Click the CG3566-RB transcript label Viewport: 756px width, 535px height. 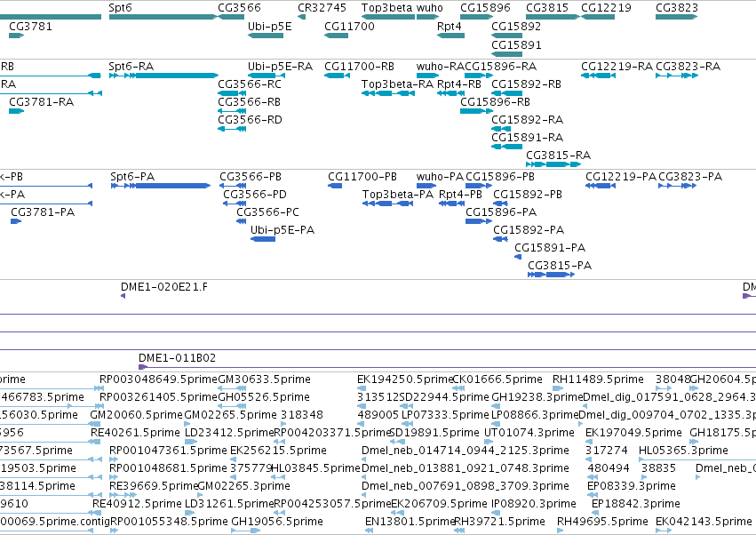[250, 102]
